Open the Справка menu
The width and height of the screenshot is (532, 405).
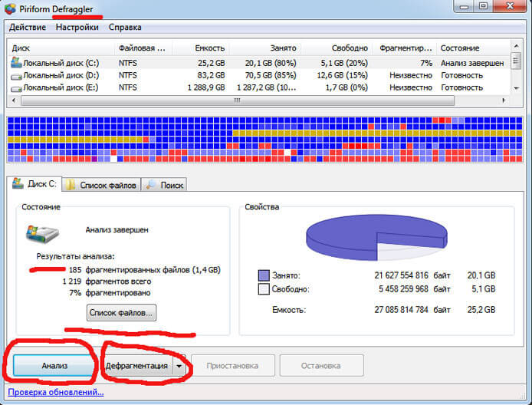(125, 27)
